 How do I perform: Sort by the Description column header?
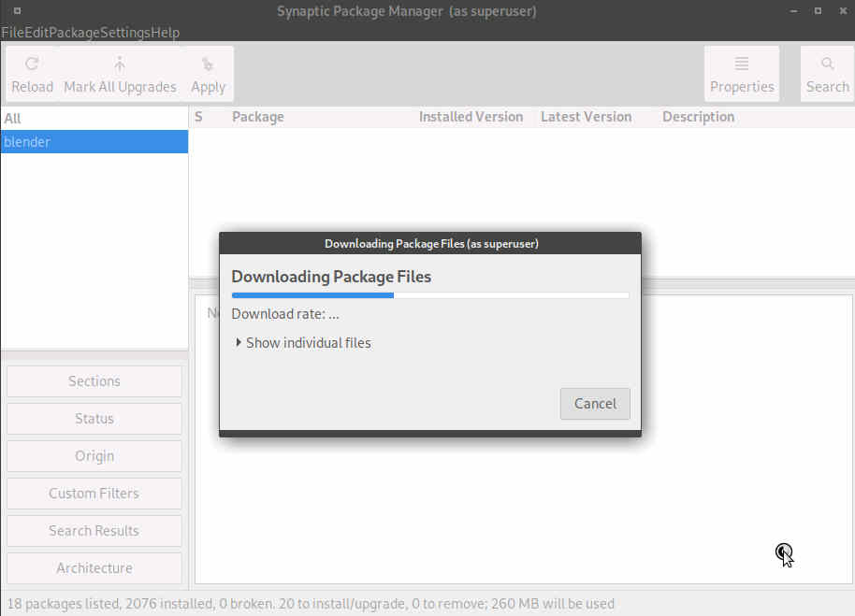coord(699,117)
